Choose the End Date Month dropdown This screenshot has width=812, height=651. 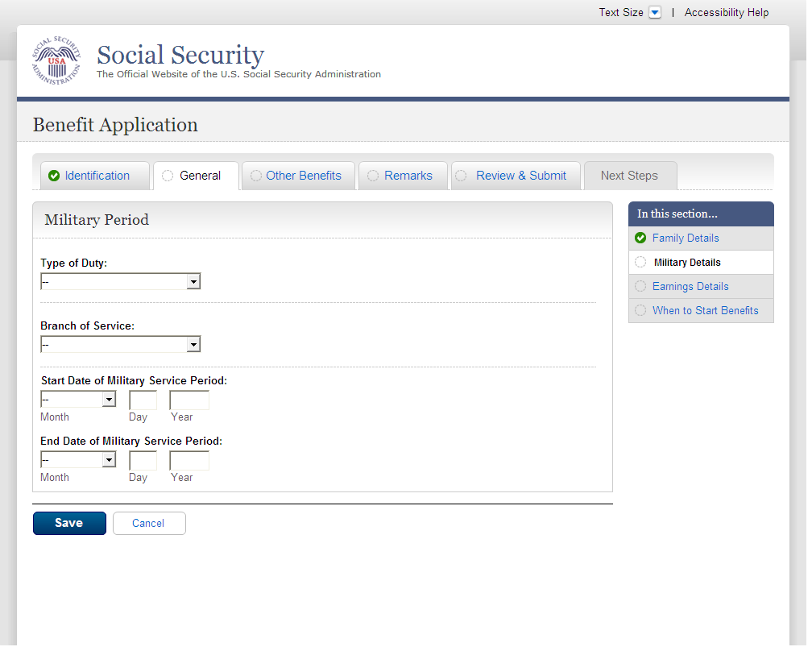(78, 460)
